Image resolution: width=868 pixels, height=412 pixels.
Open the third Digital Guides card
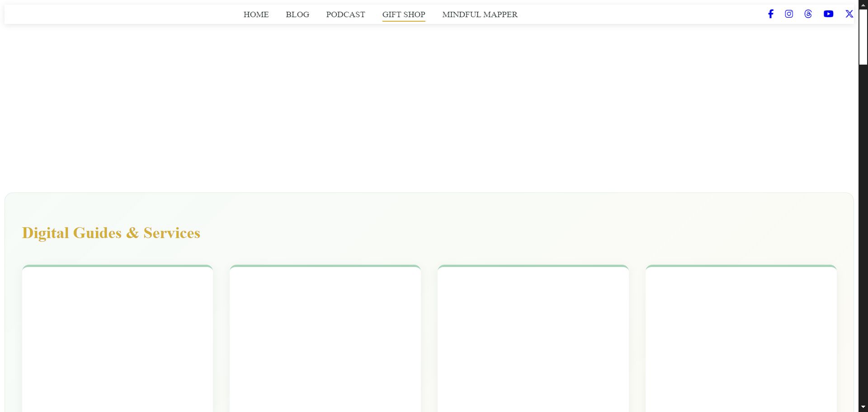click(533, 339)
